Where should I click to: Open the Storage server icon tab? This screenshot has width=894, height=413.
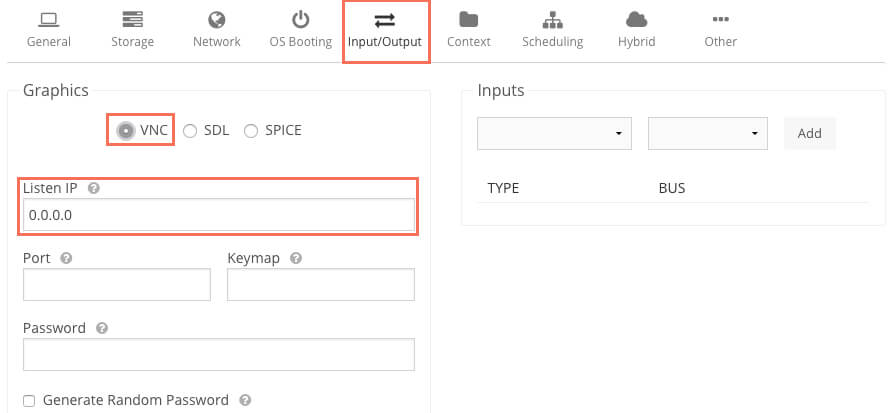click(133, 20)
